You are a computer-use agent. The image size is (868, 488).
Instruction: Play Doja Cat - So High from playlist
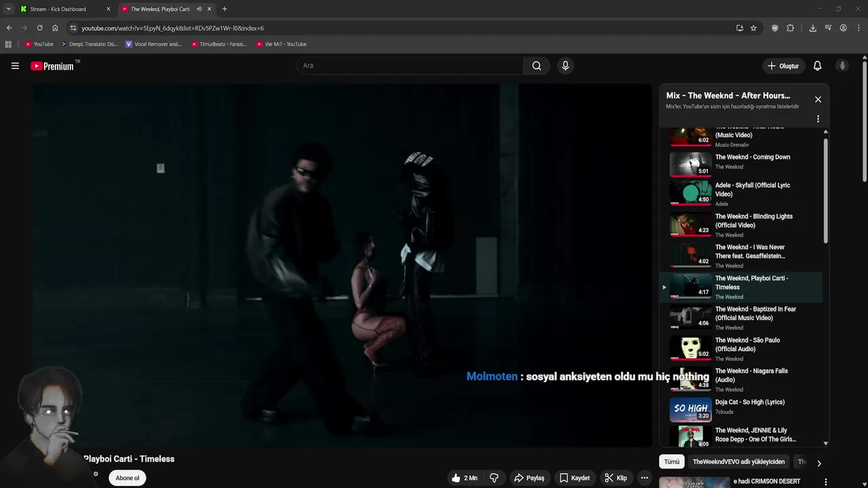coord(741,409)
